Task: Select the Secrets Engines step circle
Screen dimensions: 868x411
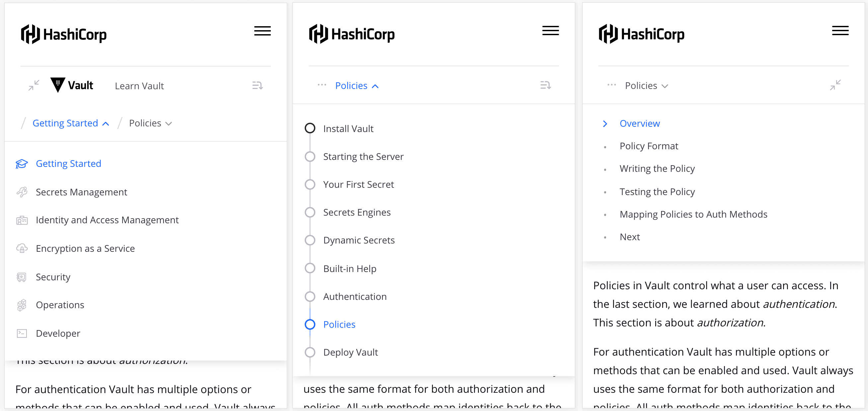Action: [x=310, y=212]
